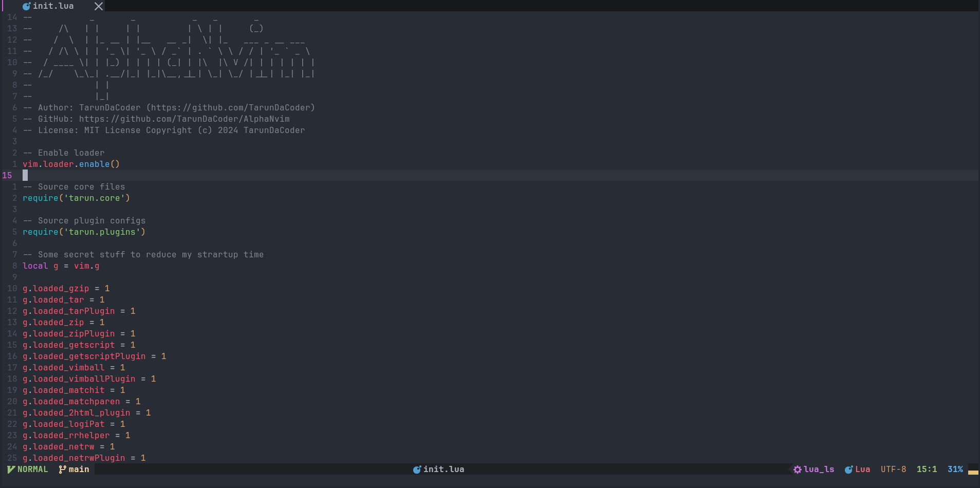Click the Lua filetype label

click(x=863, y=470)
